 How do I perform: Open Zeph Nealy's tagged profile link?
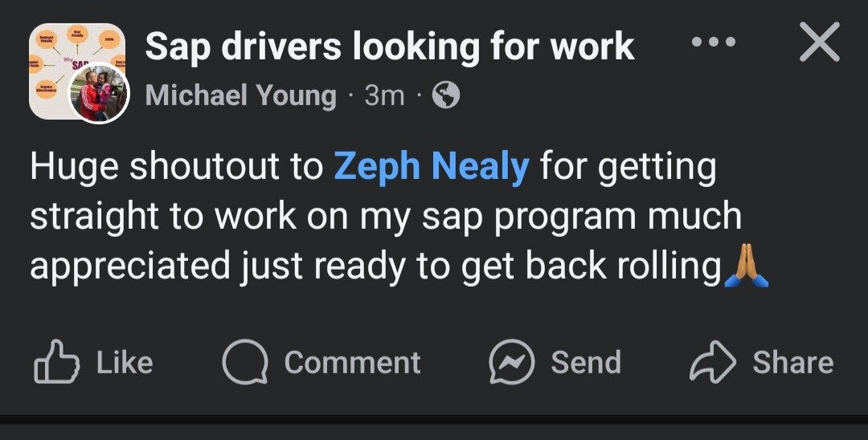tap(432, 167)
